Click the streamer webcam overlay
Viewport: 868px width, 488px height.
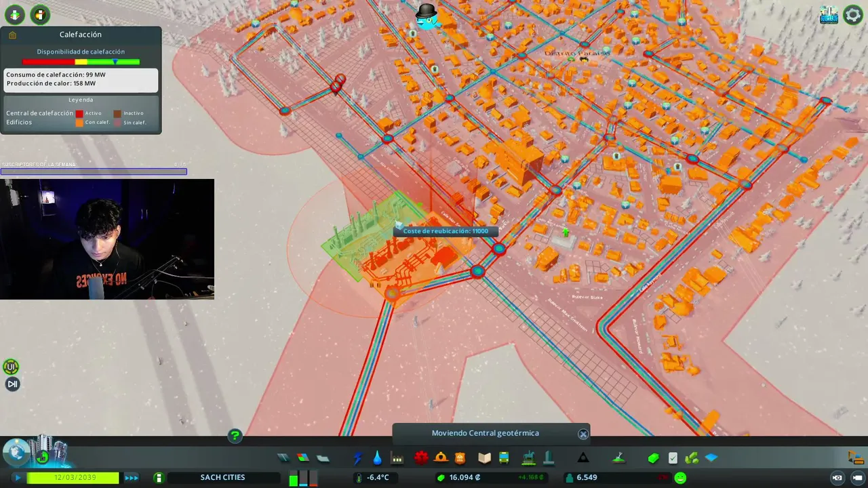tap(107, 239)
